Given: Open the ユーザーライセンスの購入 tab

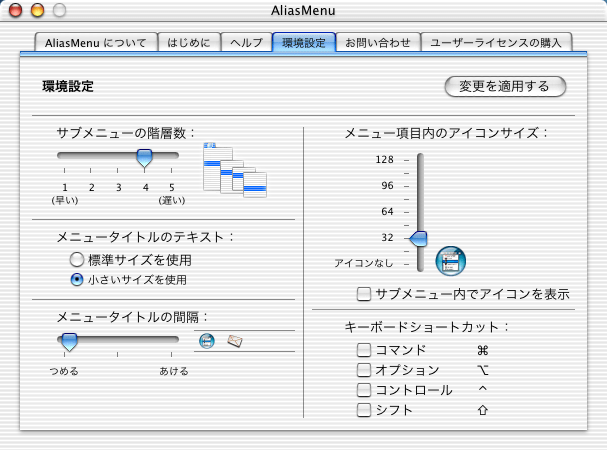Looking at the screenshot, I should (x=496, y=42).
